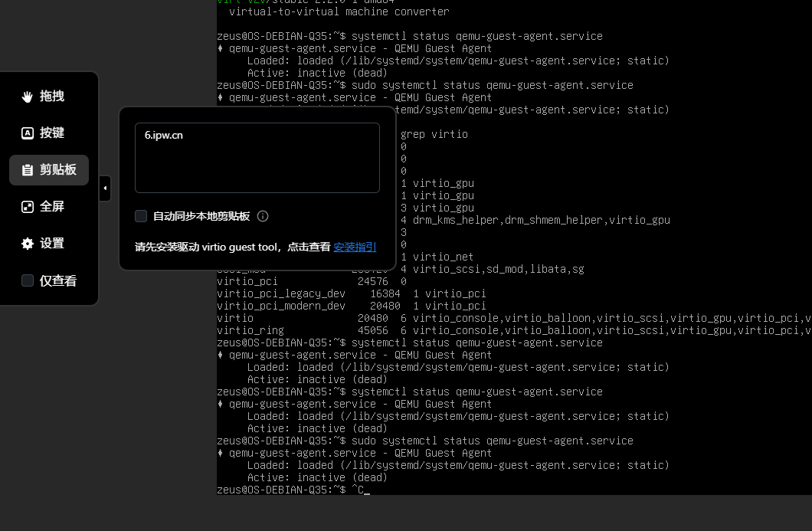Open the 设置 menu label
This screenshot has width=812, height=531.
pyautogui.click(x=52, y=244)
